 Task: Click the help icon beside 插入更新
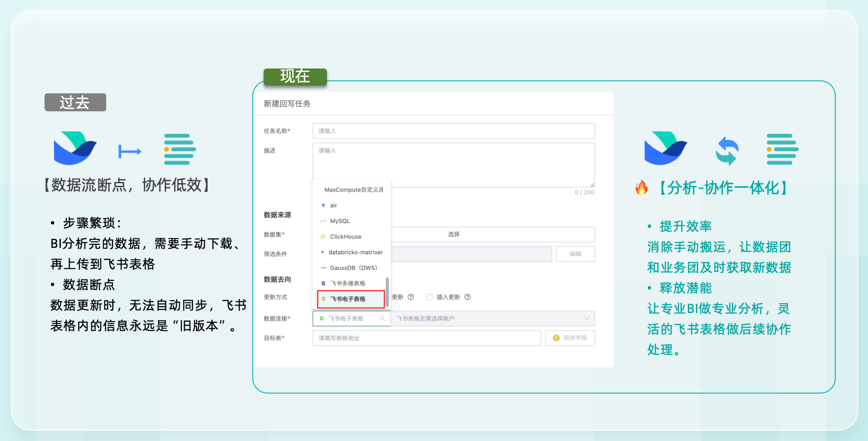point(467,297)
